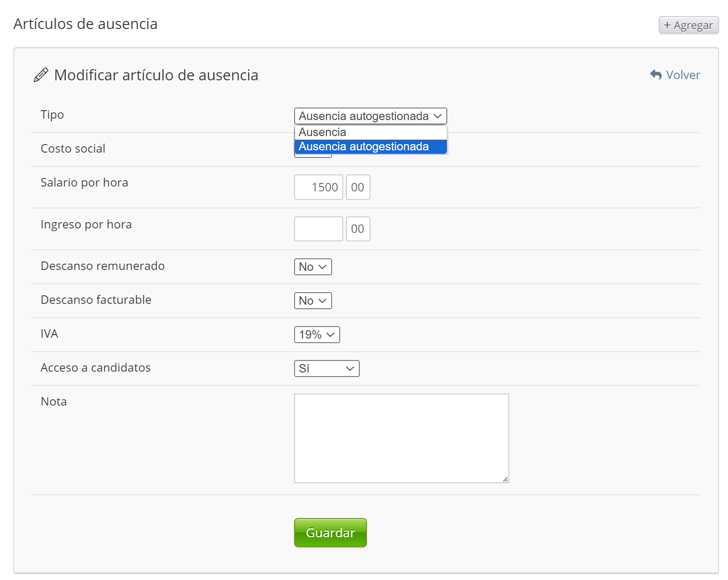Click the 'Artículos de ausencia' page title
The width and height of the screenshot is (728, 580).
[85, 24]
